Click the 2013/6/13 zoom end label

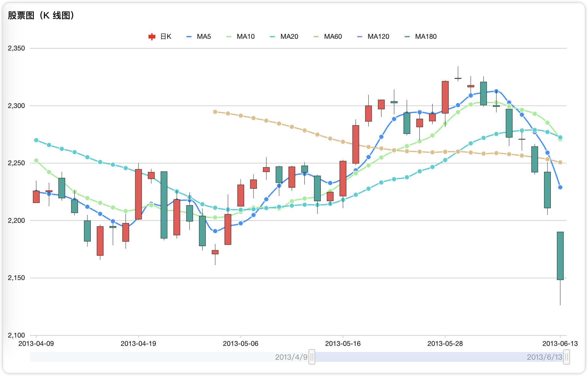[544, 357]
